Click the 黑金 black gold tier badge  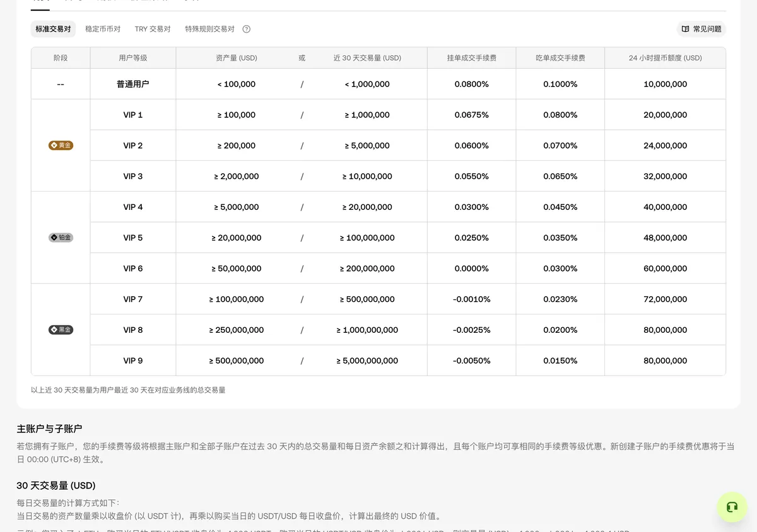[61, 330]
